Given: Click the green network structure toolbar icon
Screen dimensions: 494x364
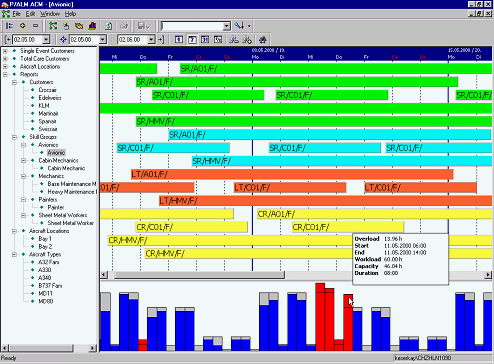Looking at the screenshot, I should click(53, 26).
